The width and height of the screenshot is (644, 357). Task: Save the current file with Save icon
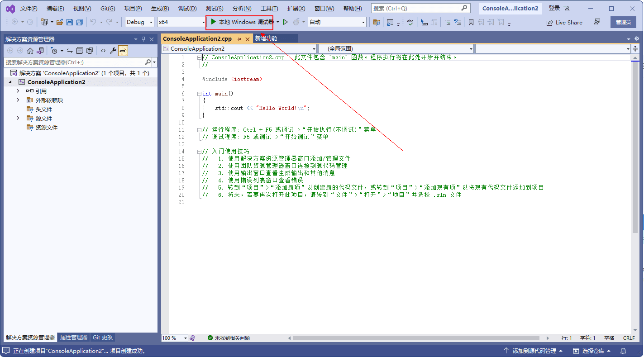tap(70, 22)
